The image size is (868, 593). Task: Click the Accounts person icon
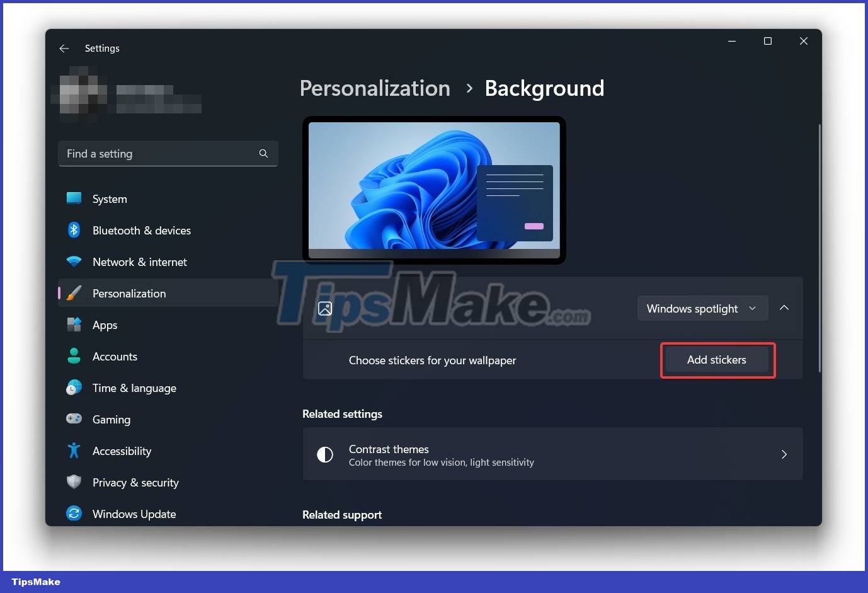point(74,356)
